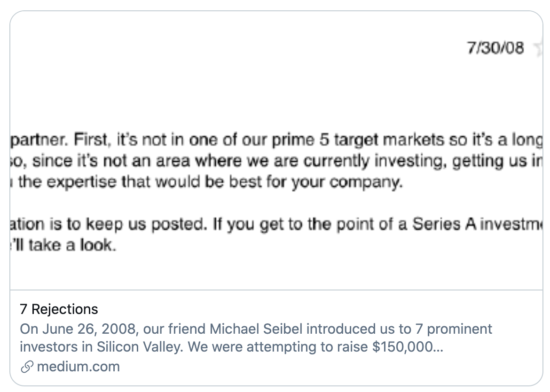550x392 pixels.
Task: Click the line "is to keep us posted"
Action: click(x=276, y=224)
